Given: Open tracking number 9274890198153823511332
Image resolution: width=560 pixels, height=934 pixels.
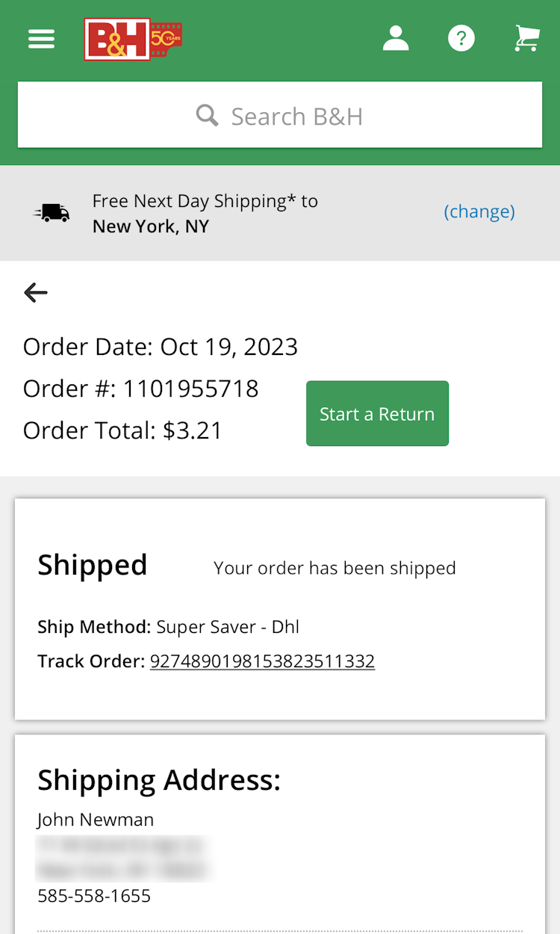Looking at the screenshot, I should tap(262, 661).
